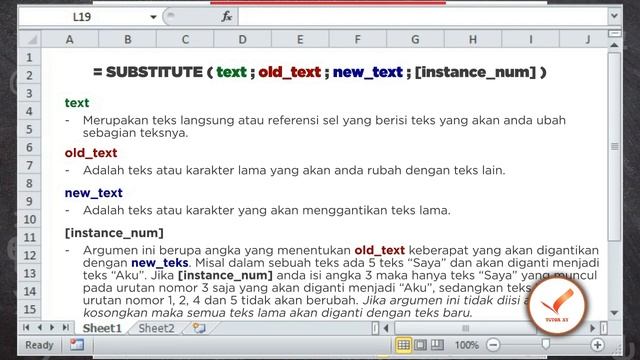The image size is (640, 360).
Task: Select column I header
Action: [x=531, y=40]
